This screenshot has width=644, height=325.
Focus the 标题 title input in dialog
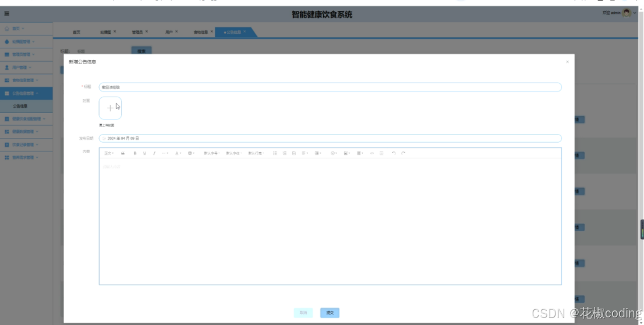(330, 87)
